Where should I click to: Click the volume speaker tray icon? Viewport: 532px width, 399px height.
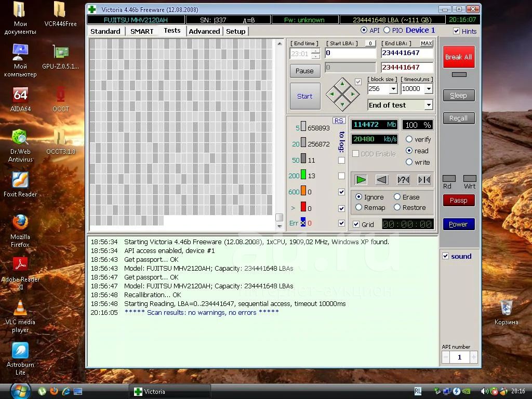tap(485, 391)
